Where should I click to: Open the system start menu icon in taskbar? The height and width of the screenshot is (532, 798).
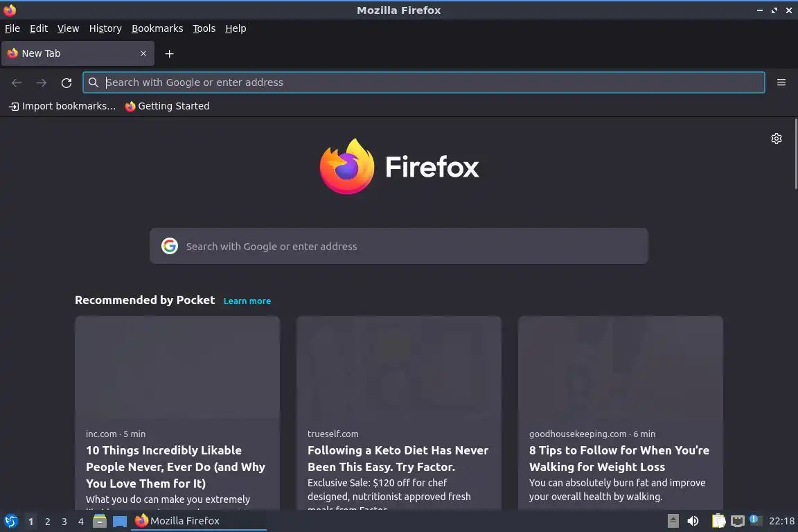tap(11, 521)
